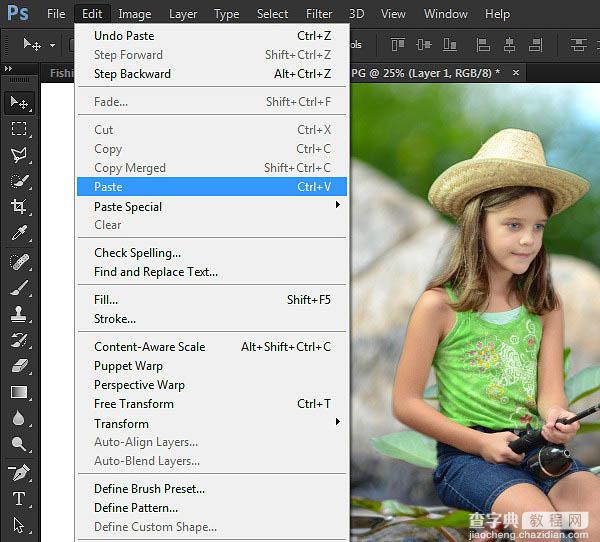Image resolution: width=600 pixels, height=542 pixels.
Task: Open the Image menu
Action: 135,14
